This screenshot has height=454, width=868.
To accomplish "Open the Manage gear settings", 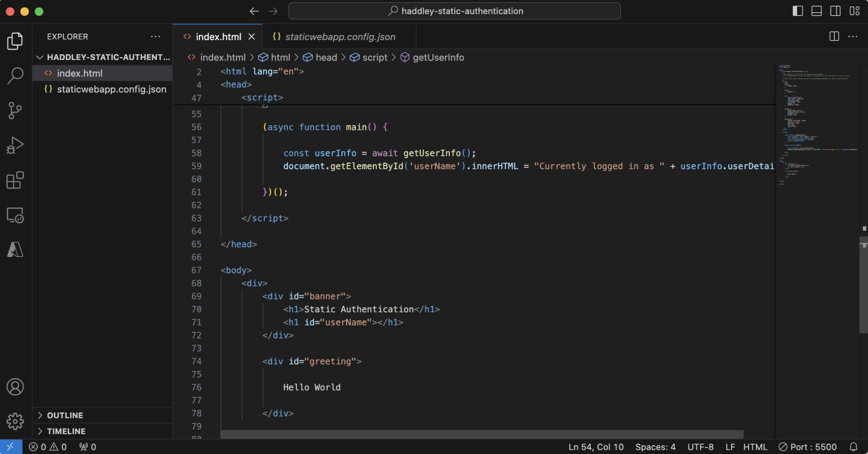I will [15, 421].
